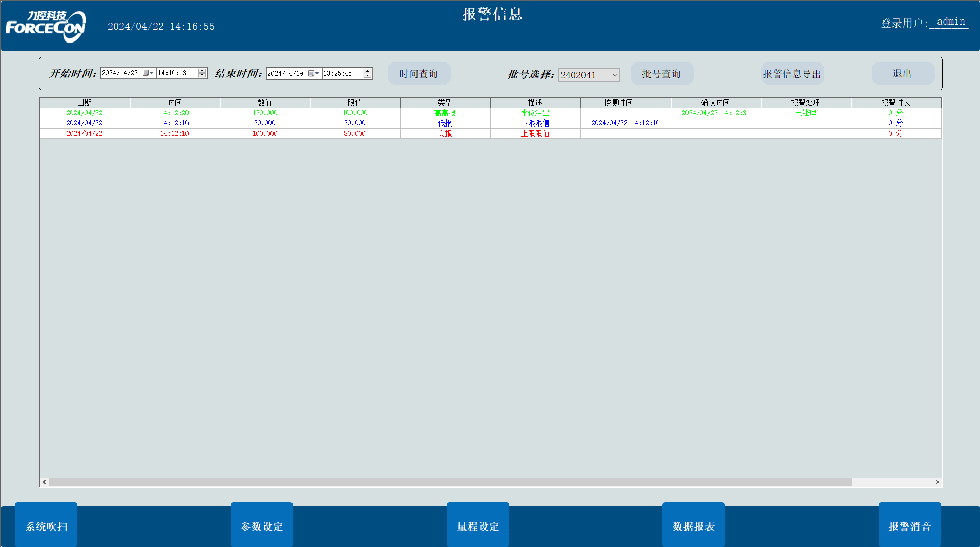Silence alarms with 报警消音 button
The image size is (980, 547).
coord(909,526)
